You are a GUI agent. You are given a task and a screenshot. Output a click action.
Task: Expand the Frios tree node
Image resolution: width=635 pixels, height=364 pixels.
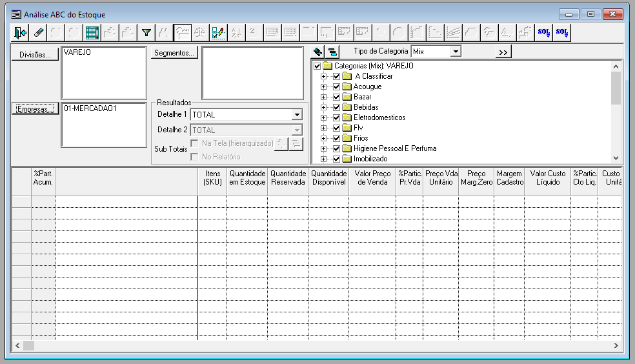(323, 138)
